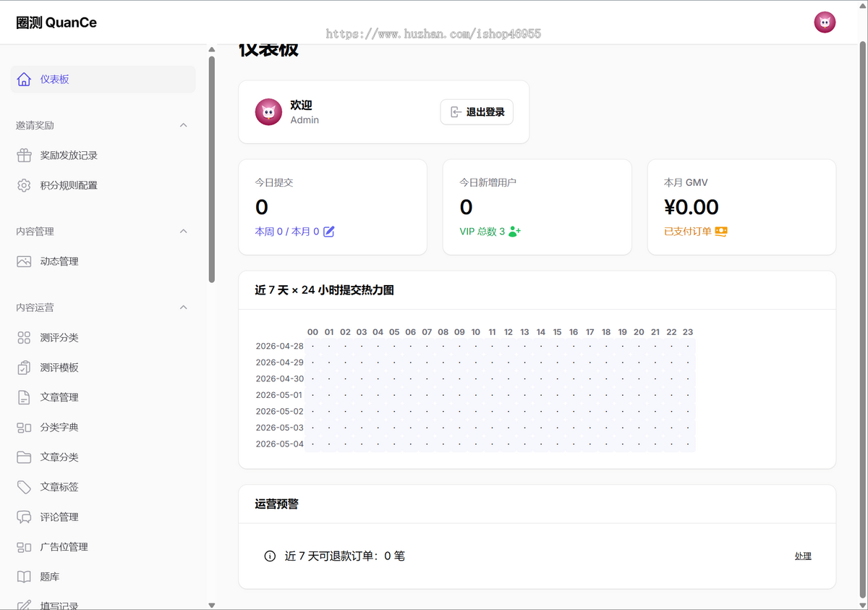Image resolution: width=868 pixels, height=610 pixels.
Task: Click the ¥0.00 value in 本月 GMV card
Action: [x=692, y=207]
